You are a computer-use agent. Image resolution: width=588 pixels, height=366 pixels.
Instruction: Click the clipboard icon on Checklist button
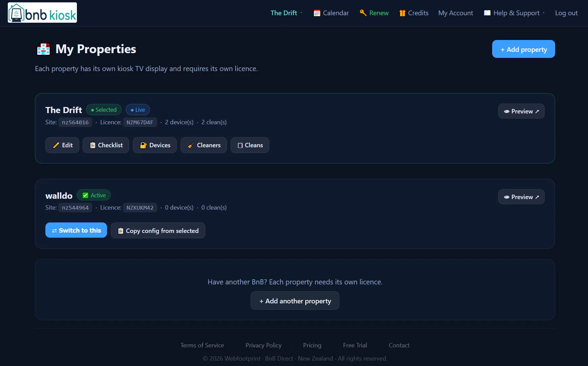click(92, 145)
